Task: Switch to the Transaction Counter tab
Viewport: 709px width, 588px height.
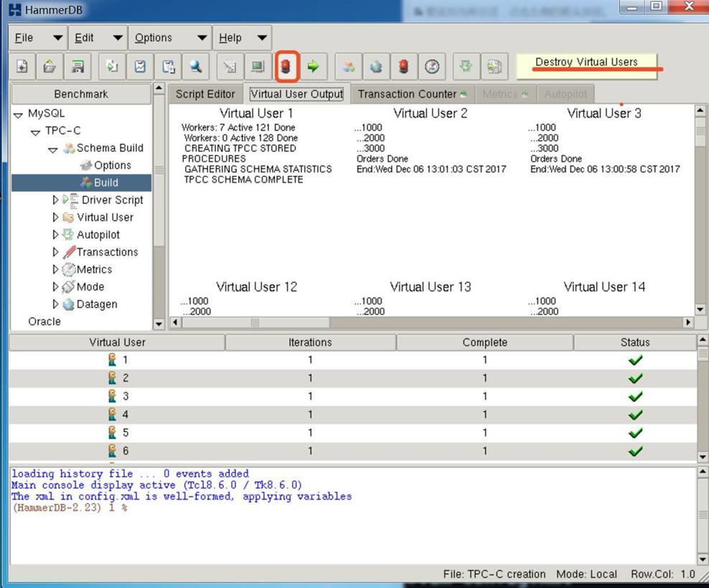Action: point(407,94)
